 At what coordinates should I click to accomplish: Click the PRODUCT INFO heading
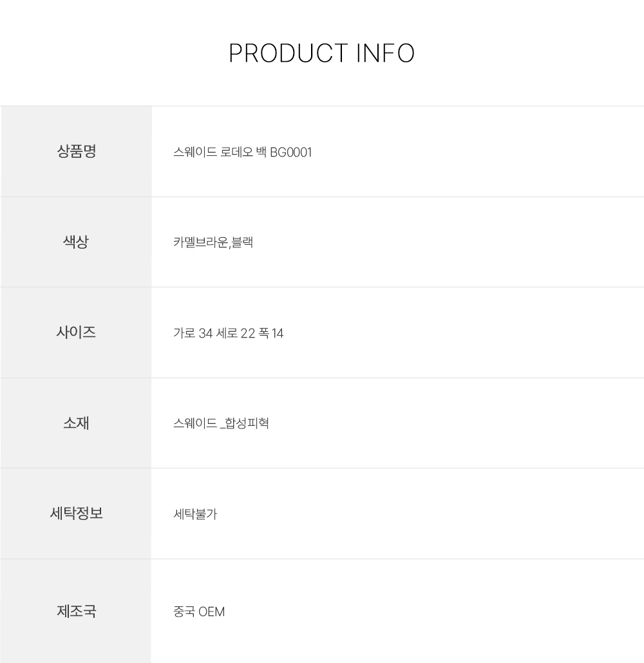point(321,53)
